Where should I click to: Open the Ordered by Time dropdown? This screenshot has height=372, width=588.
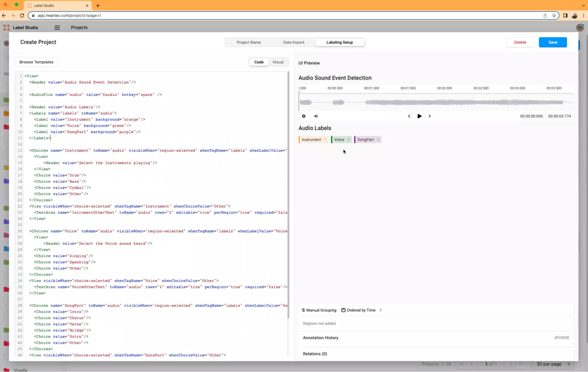358,310
